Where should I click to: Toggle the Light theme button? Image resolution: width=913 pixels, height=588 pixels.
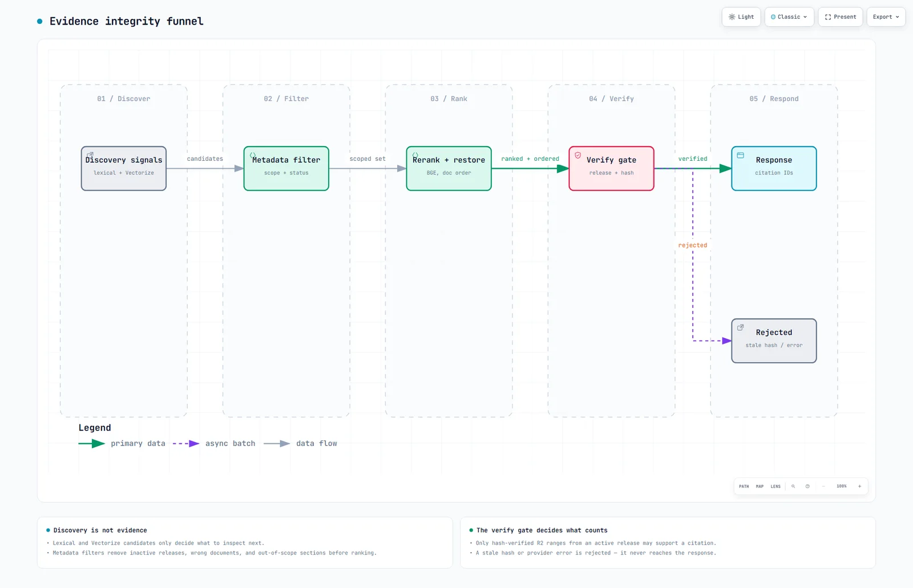point(741,17)
